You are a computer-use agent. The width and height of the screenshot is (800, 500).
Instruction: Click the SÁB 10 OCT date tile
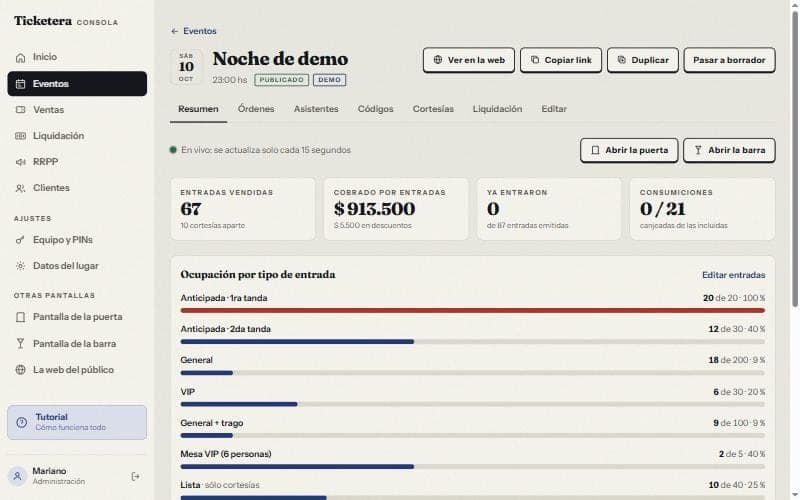186,67
